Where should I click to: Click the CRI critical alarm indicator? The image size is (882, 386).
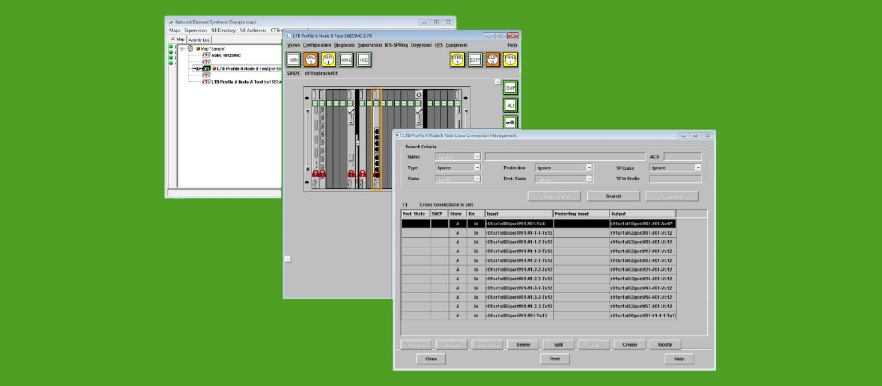tap(294, 59)
